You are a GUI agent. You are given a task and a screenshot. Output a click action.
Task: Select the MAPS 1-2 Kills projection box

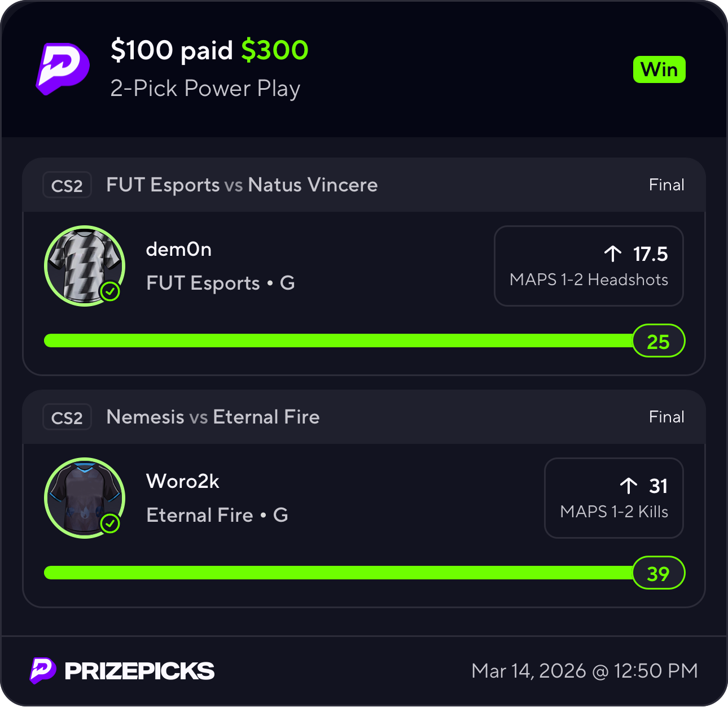613,498
